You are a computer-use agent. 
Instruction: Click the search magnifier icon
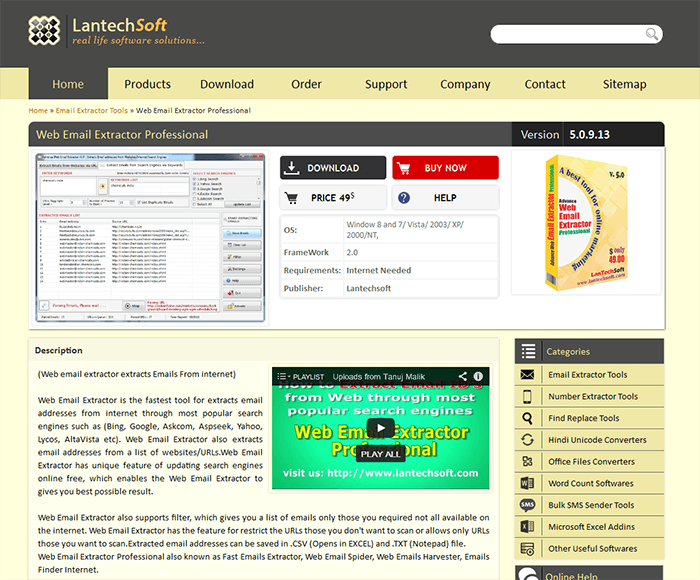tap(651, 34)
